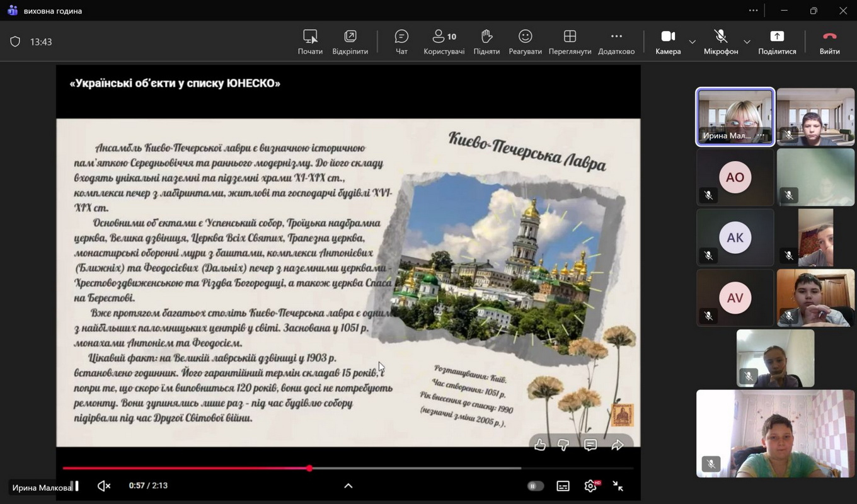Image resolution: width=857 pixels, height=504 pixels.
Task: Expand the microphone options dropdown arrow
Action: pyautogui.click(x=747, y=42)
